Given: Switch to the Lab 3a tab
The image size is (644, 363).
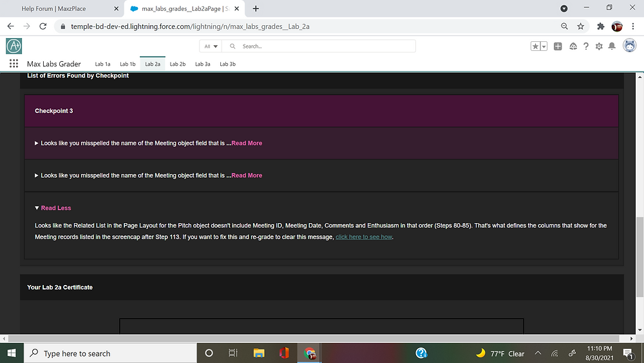Looking at the screenshot, I should [202, 64].
